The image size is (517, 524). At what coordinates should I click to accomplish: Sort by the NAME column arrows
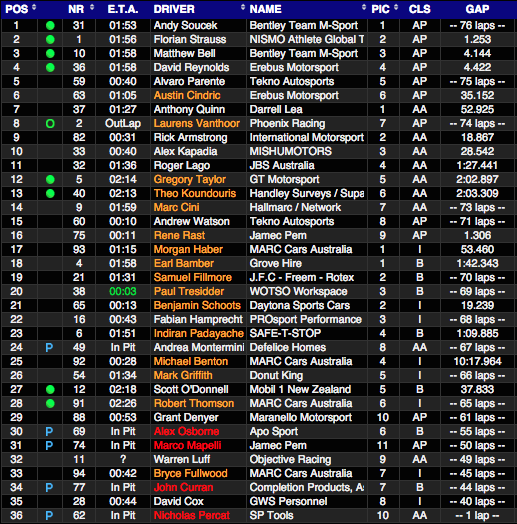(x=364, y=7)
